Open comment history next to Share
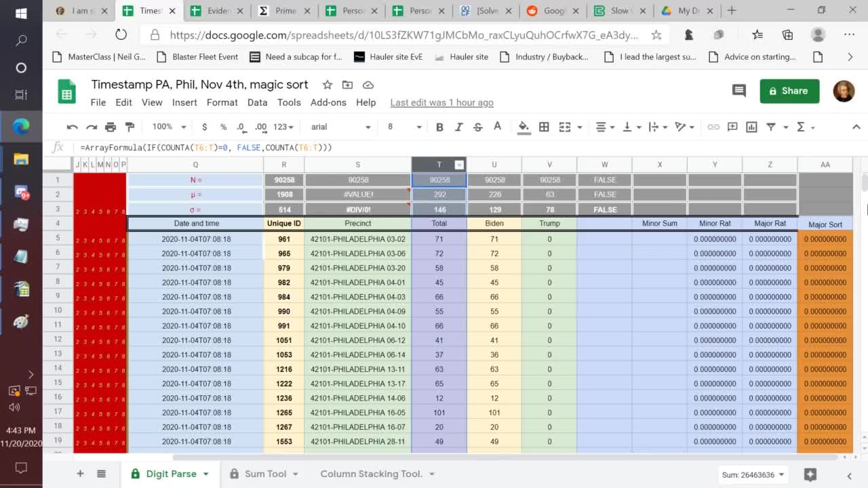Viewport: 868px width, 488px height. click(739, 91)
